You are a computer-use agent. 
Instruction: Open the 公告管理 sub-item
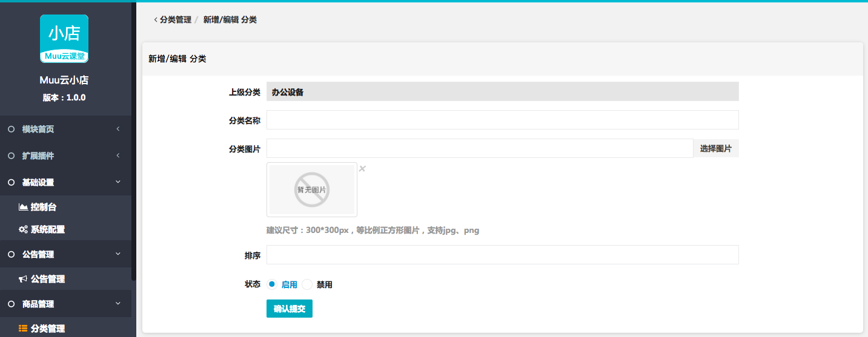65,279
